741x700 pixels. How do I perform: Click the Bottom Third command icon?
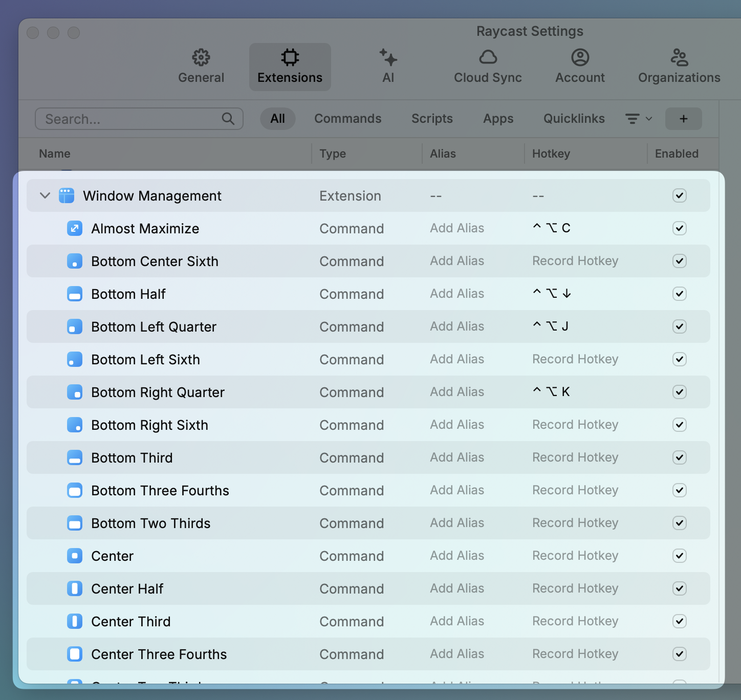[75, 457]
